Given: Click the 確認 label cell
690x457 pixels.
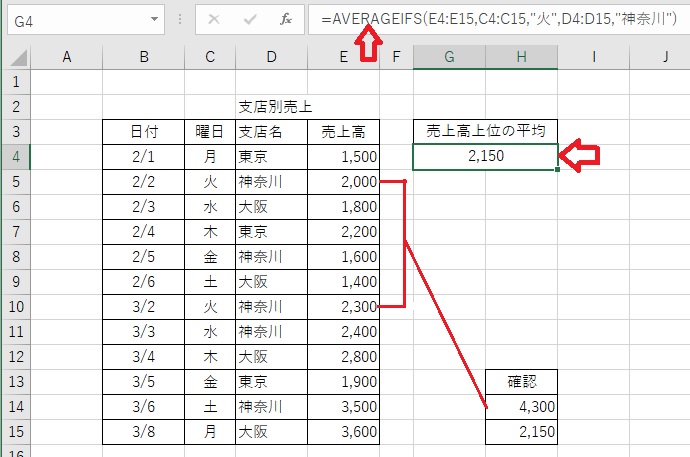Looking at the screenshot, I should click(521, 382).
